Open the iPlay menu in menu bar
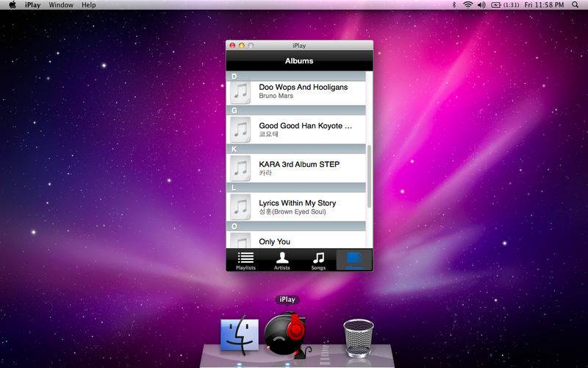This screenshot has width=588, height=368. pyautogui.click(x=32, y=5)
